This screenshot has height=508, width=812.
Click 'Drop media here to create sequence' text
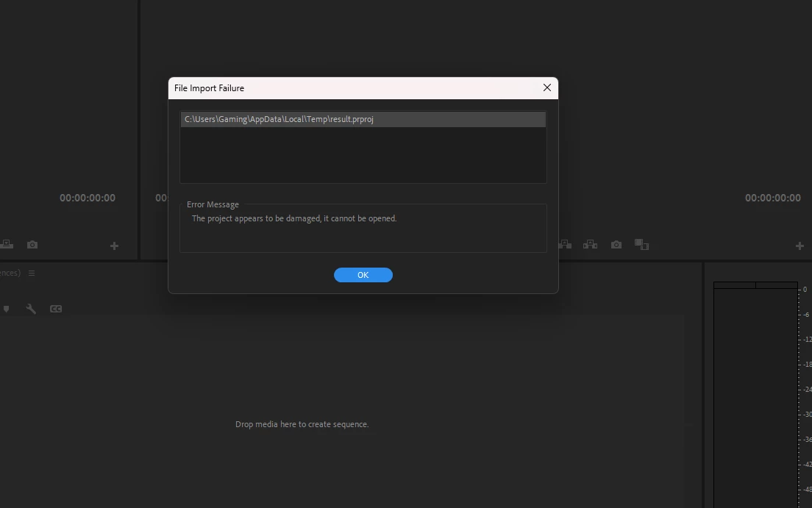(x=302, y=424)
